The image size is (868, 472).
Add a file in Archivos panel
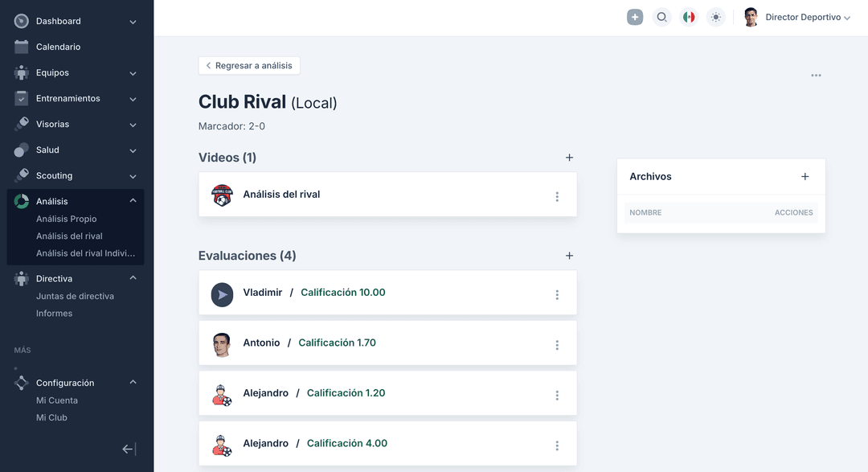805,177
